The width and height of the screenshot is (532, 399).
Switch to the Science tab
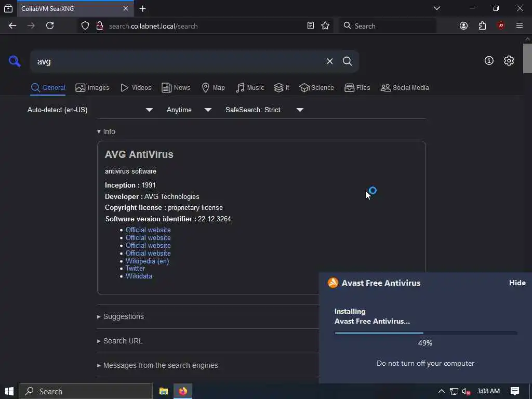pyautogui.click(x=316, y=87)
